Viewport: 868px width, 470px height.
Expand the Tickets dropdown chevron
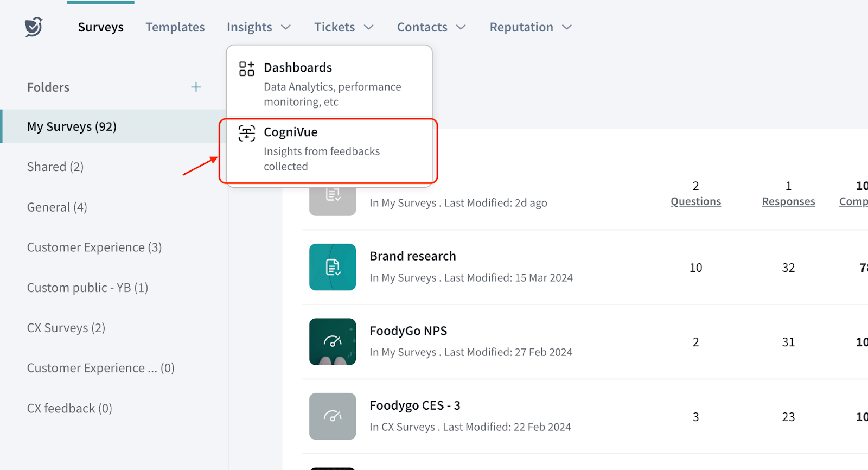[x=369, y=27]
